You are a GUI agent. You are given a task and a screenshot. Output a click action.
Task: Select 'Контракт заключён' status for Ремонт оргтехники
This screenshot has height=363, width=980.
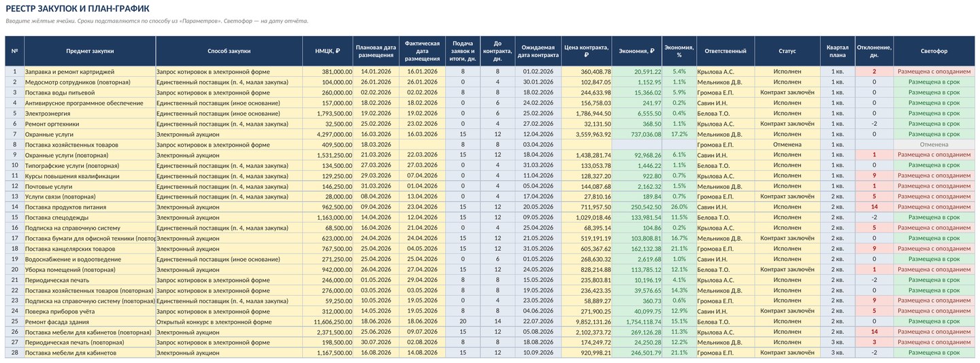(787, 124)
